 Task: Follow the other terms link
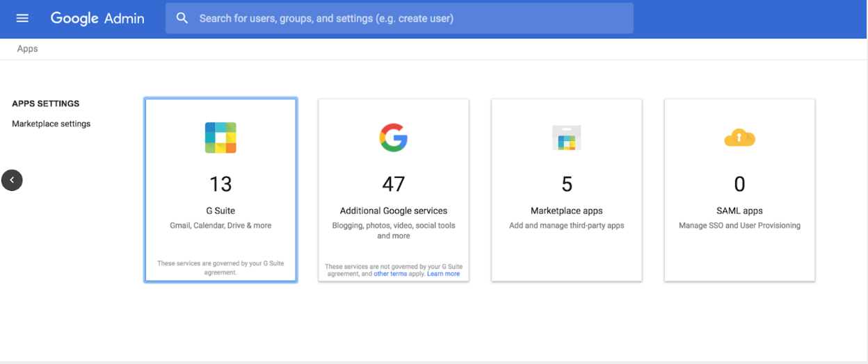point(390,274)
